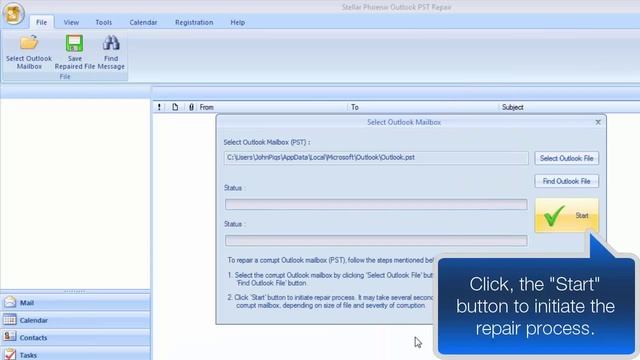Click the Find Outlook File button
The image size is (640, 360).
coord(567,181)
